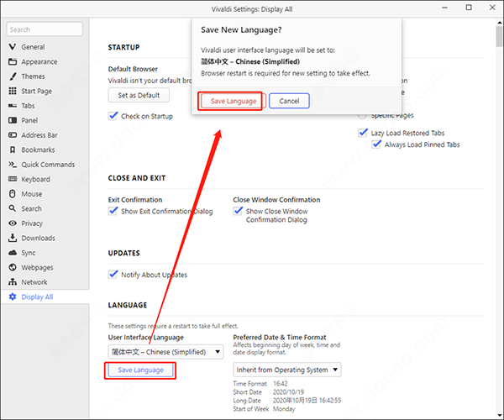The image size is (504, 420).
Task: Select the Privacy category label
Action: (x=32, y=223)
